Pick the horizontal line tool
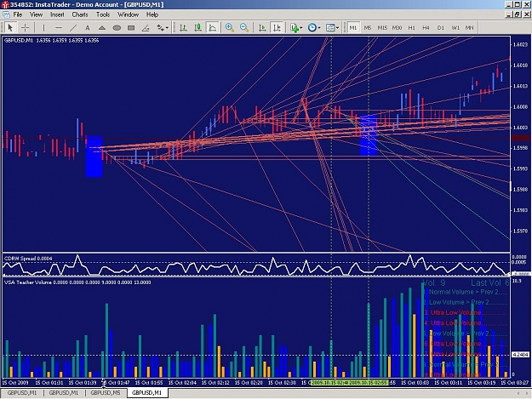This screenshot has height=399, width=532. tap(59, 28)
